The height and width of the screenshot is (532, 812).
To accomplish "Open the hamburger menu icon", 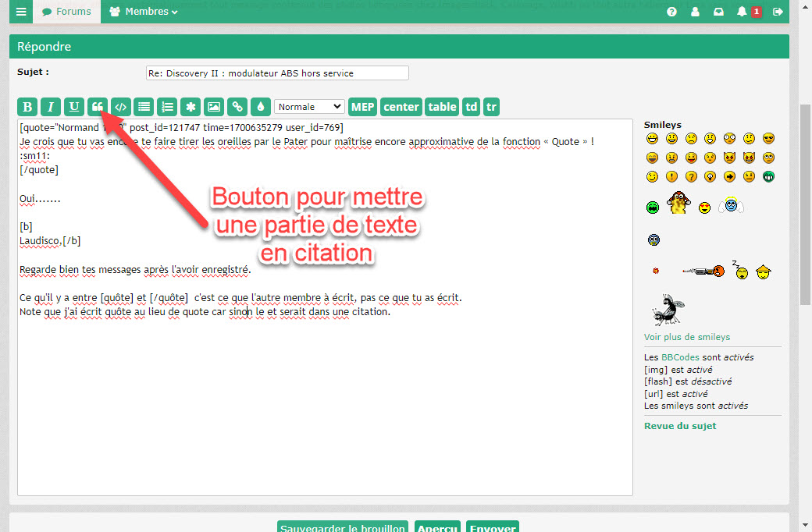I will (x=21, y=12).
